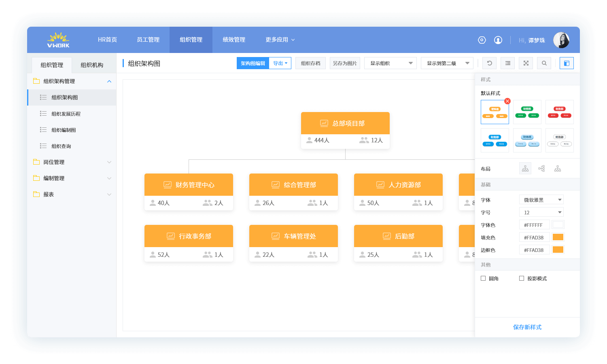Image resolution: width=607 pixels, height=364 pixels.
Task: Open the 字号 12 dropdown
Action: [x=541, y=212]
